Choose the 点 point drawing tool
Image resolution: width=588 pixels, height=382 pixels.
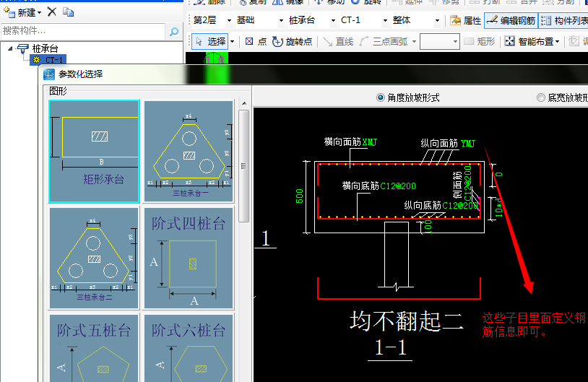pos(256,42)
